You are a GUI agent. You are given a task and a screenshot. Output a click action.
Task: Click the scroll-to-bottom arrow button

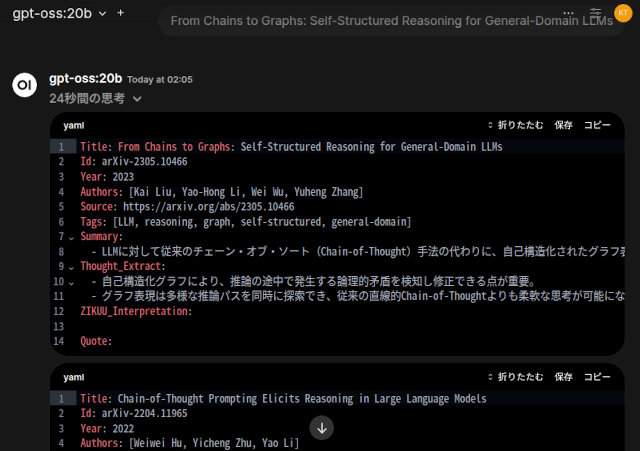tap(321, 428)
